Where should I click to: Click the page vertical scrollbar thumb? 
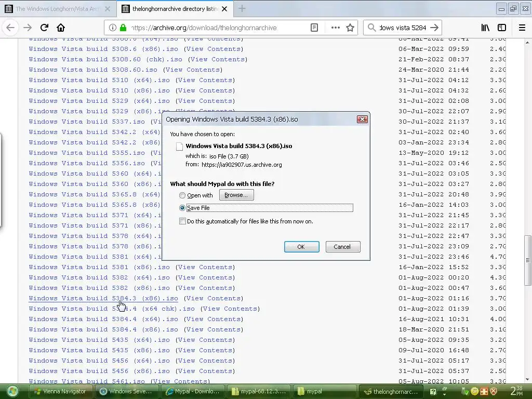pyautogui.click(x=528, y=260)
